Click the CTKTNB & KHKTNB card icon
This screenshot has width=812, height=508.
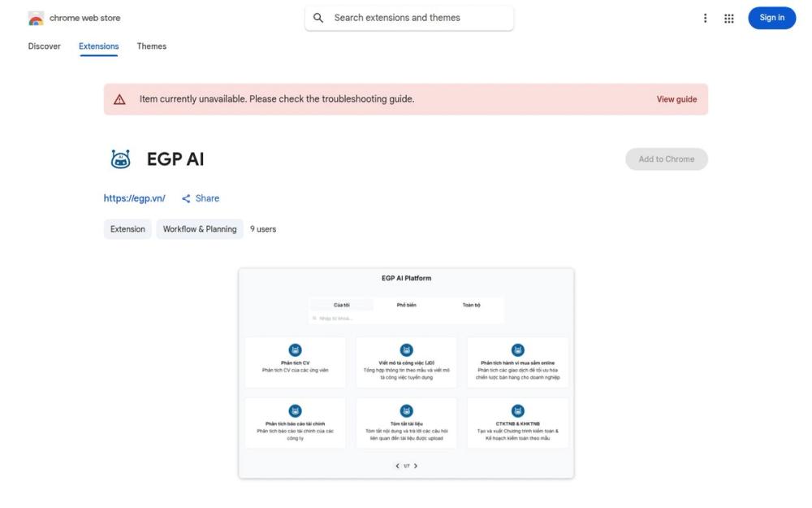click(518, 411)
